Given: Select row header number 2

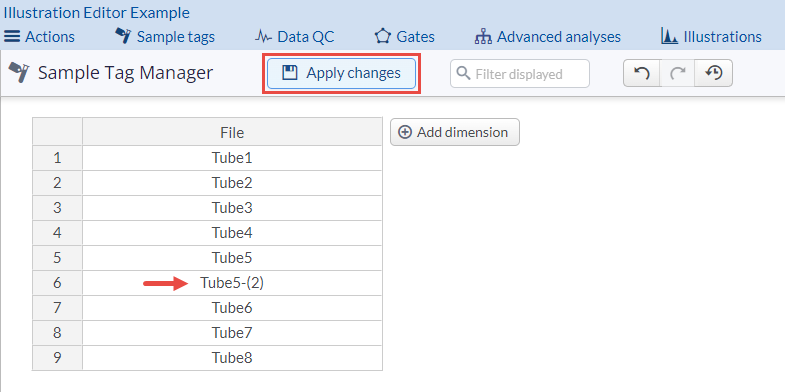Looking at the screenshot, I should (58, 183).
